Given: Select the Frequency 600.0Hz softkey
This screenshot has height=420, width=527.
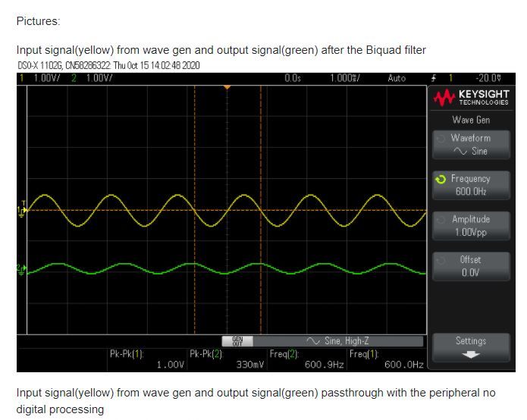Looking at the screenshot, I should (x=471, y=186).
